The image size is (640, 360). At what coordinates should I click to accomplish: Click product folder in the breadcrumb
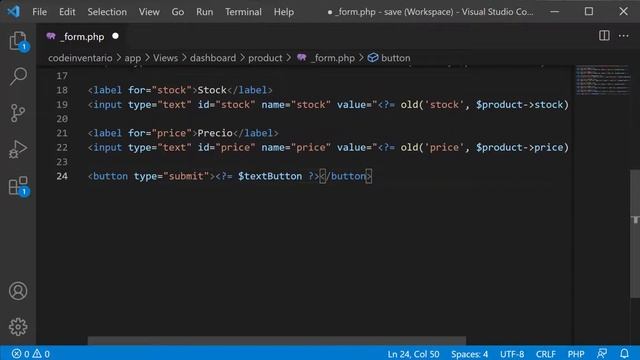pos(265,58)
